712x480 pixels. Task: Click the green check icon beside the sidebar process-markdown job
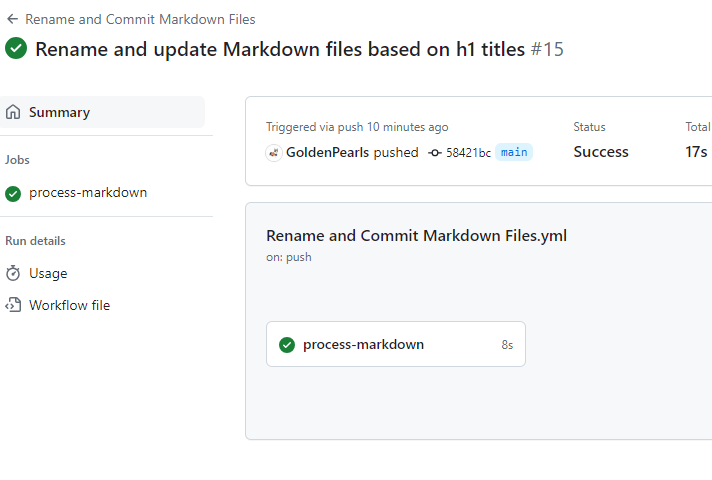13,193
